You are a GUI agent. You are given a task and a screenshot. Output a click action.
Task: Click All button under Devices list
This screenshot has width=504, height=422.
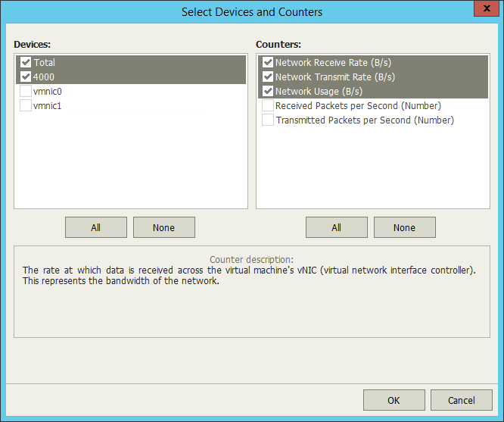point(95,227)
